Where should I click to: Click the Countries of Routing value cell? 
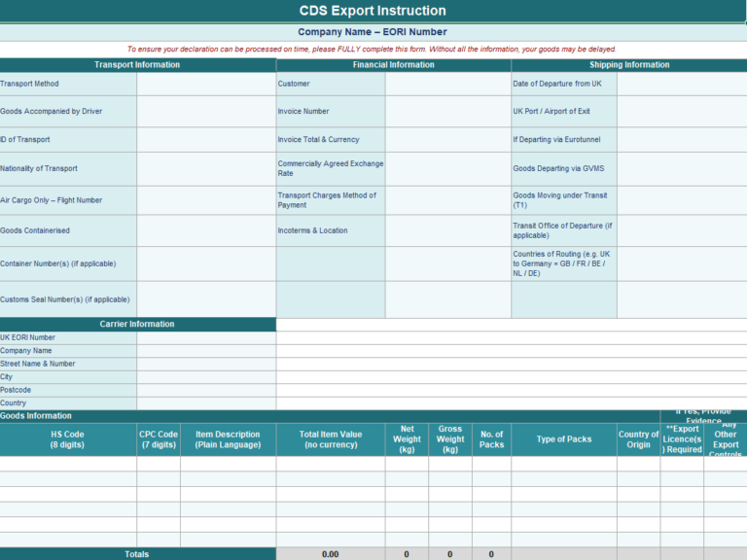point(682,263)
